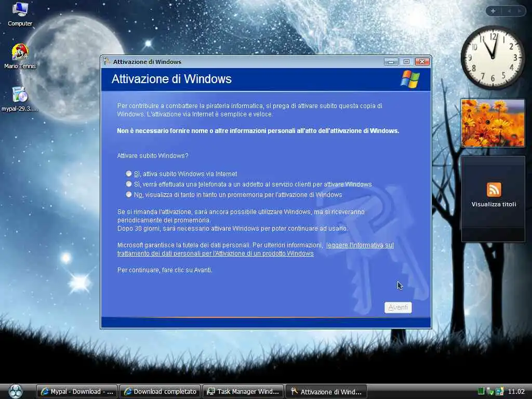Click the network tray icon

[490, 391]
